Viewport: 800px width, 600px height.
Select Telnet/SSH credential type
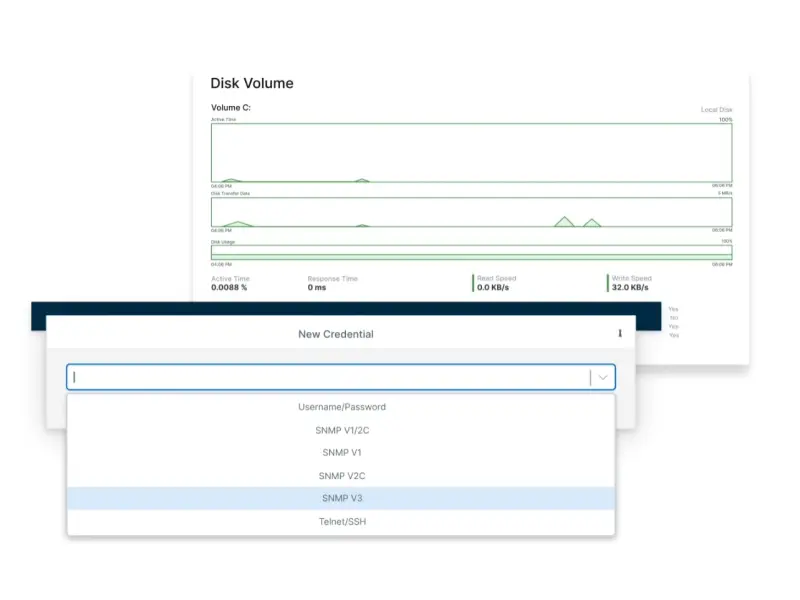341,521
